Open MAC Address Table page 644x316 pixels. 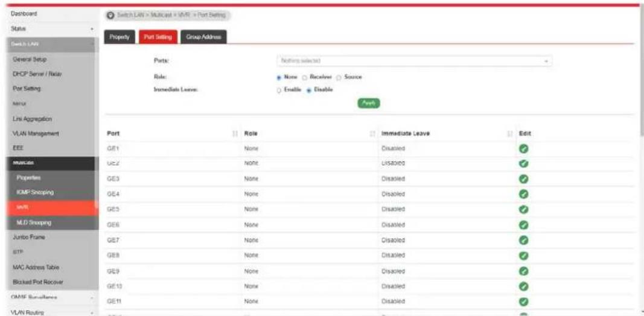coord(36,267)
